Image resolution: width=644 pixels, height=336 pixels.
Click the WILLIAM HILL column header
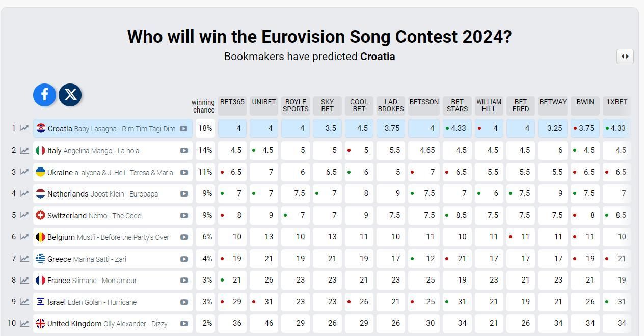pyautogui.click(x=489, y=105)
